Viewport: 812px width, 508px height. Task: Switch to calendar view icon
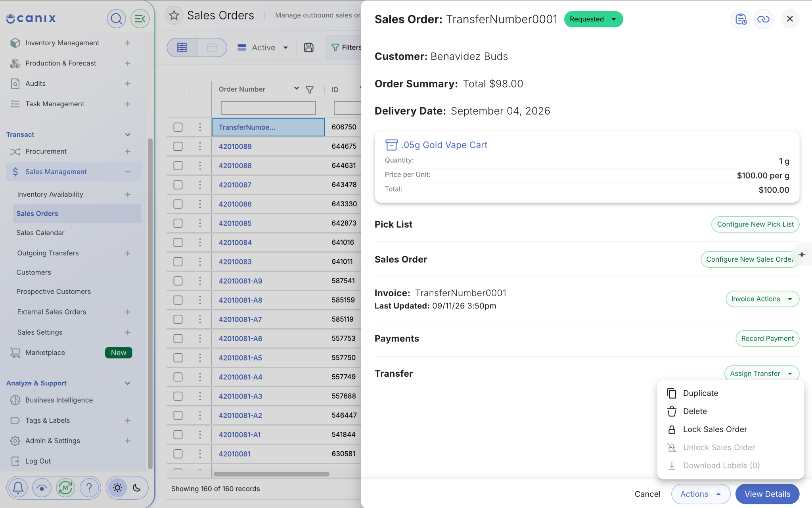(x=212, y=48)
